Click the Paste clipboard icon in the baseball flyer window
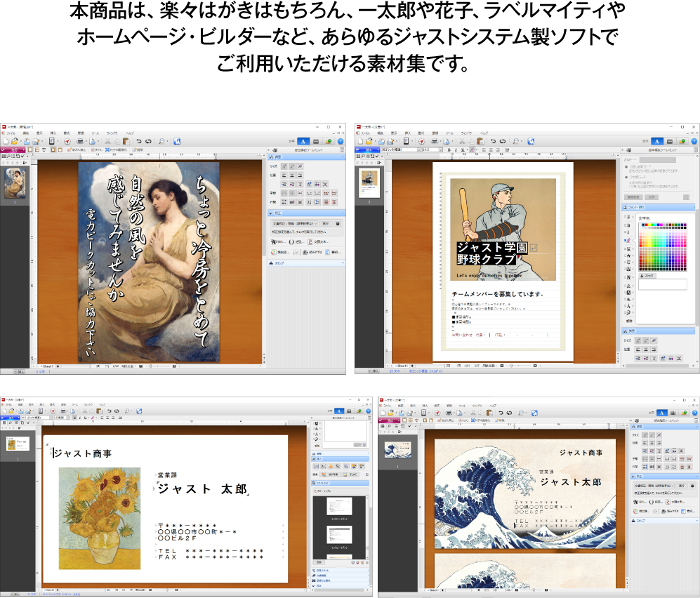The width and height of the screenshot is (700, 598). [x=479, y=141]
